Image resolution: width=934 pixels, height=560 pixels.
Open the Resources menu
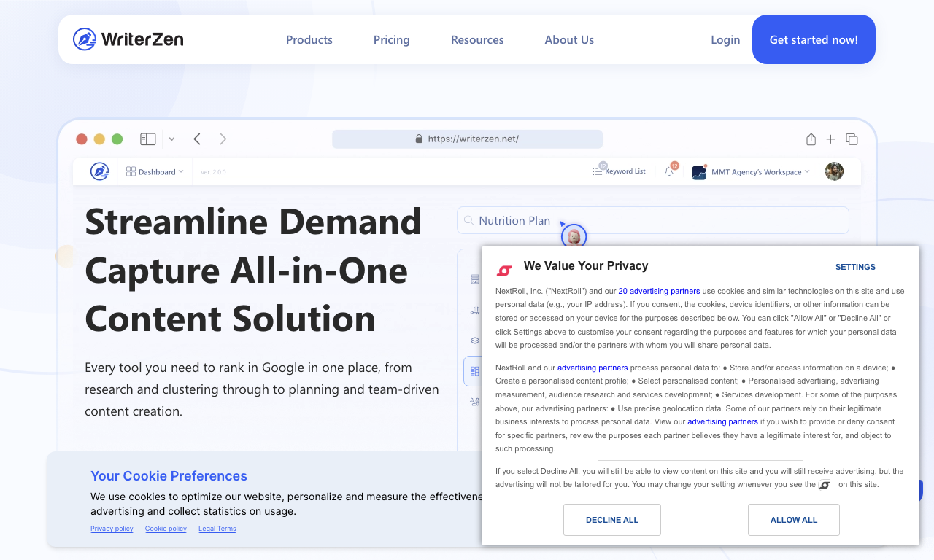point(477,40)
